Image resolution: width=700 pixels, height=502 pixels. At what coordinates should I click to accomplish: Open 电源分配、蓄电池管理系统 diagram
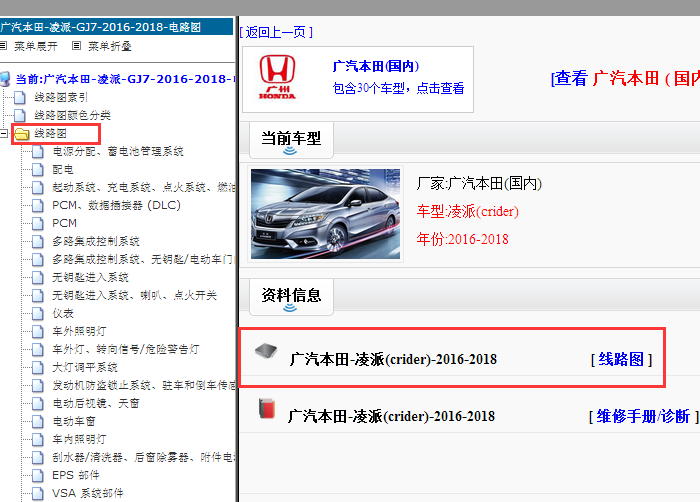coord(118,151)
